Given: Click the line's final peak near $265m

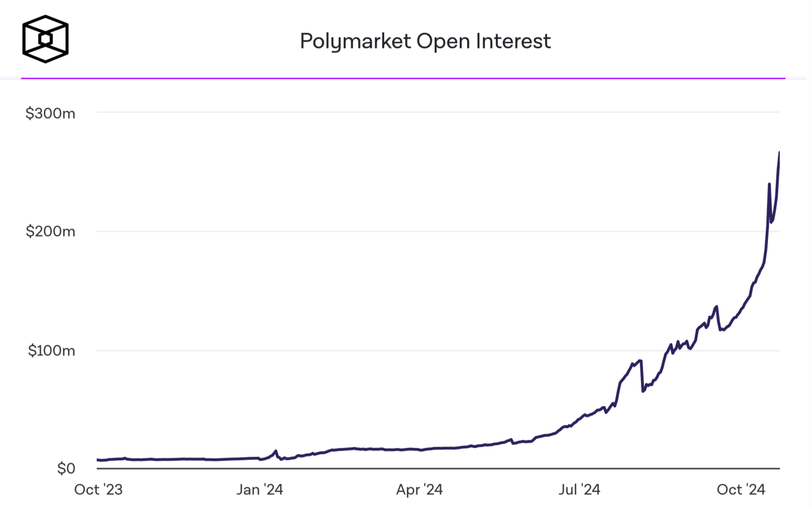Looking at the screenshot, I should pos(779,153).
